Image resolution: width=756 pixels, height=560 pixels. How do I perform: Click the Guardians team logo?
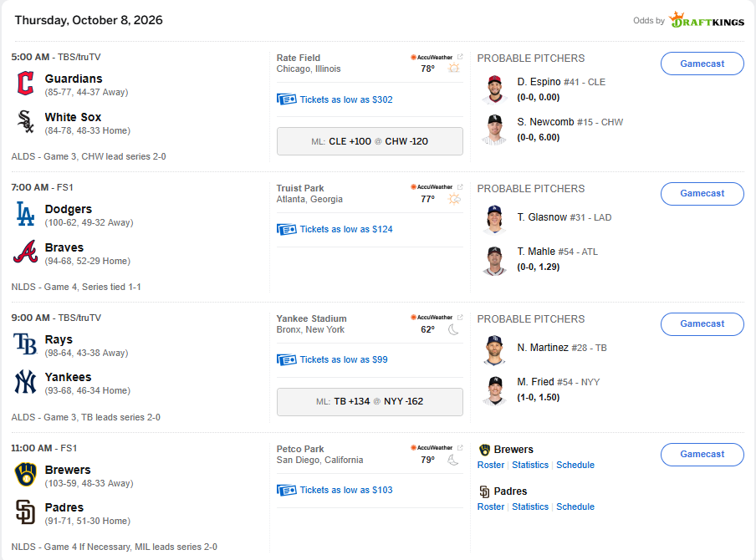click(x=26, y=83)
